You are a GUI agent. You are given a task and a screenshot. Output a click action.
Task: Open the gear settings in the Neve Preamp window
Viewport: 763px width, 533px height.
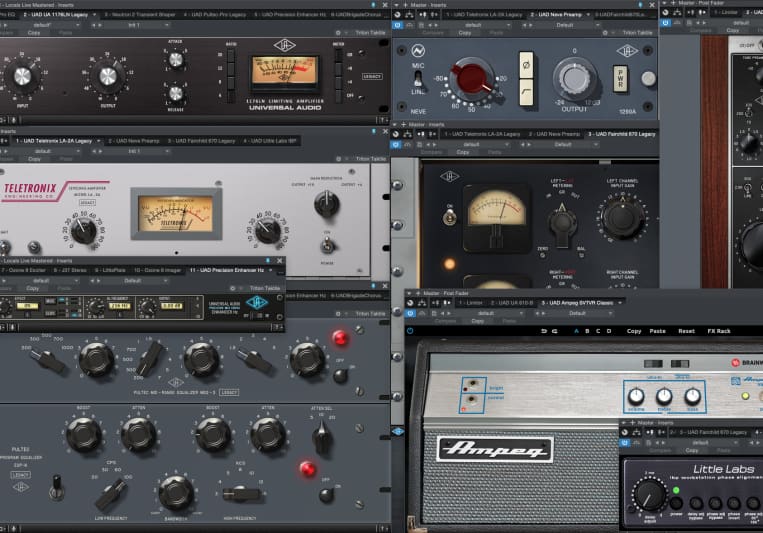[x=605, y=33]
